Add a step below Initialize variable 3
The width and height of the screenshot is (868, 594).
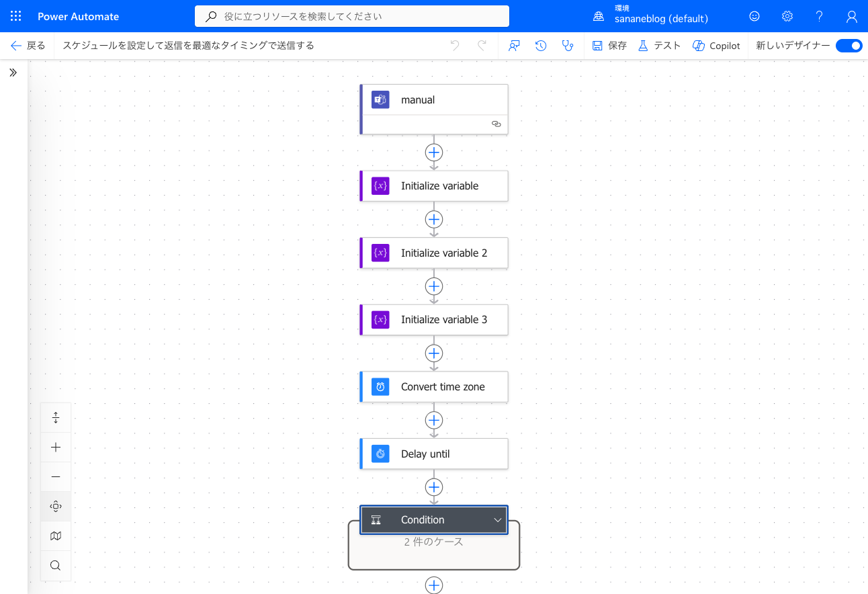(434, 353)
